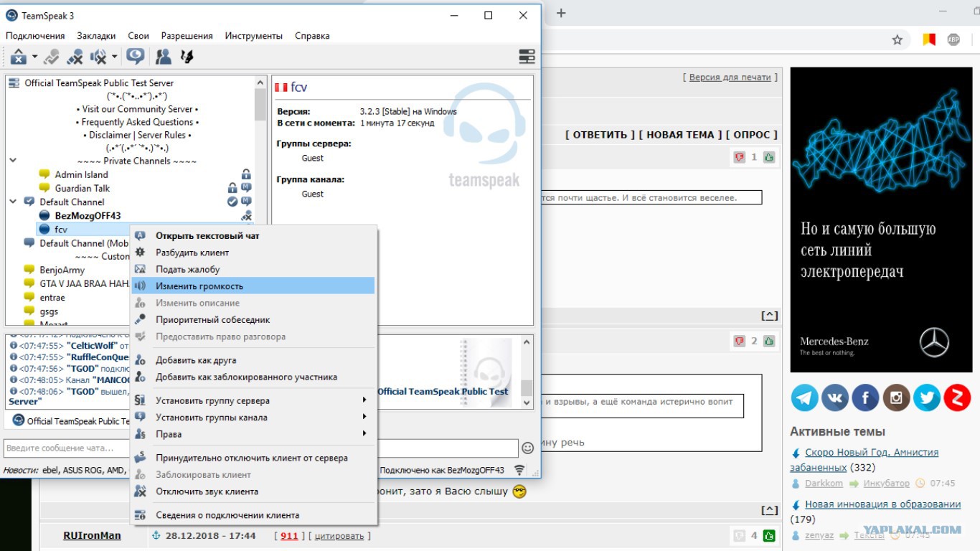The image size is (980, 551).
Task: Expand the Установить группу сервера submenu
Action: [364, 400]
